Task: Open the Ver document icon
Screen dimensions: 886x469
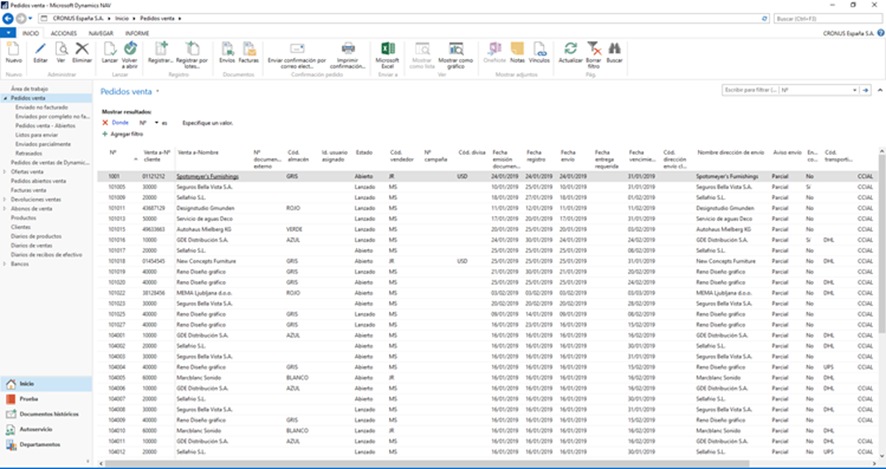Action: (x=61, y=49)
